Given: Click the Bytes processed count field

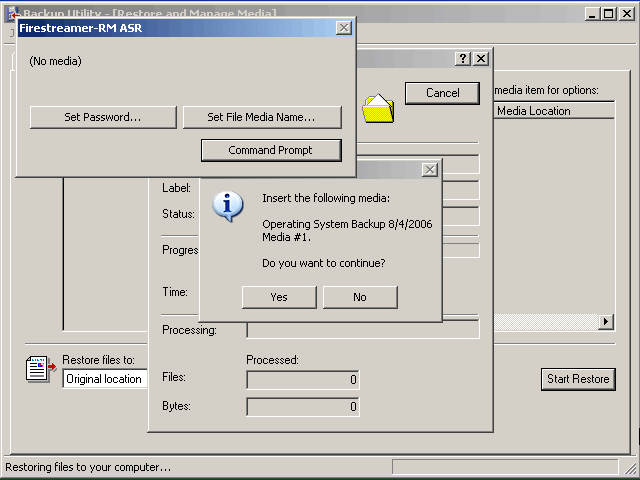Looking at the screenshot, I should (303, 407).
